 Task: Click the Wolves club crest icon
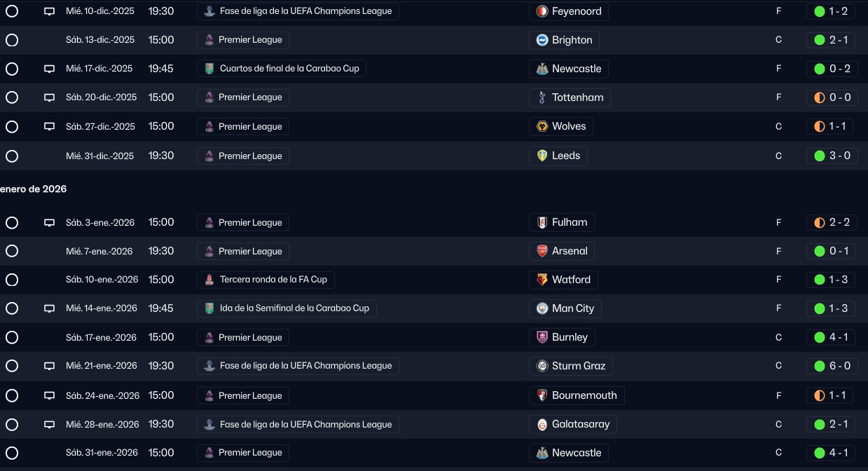tap(542, 126)
